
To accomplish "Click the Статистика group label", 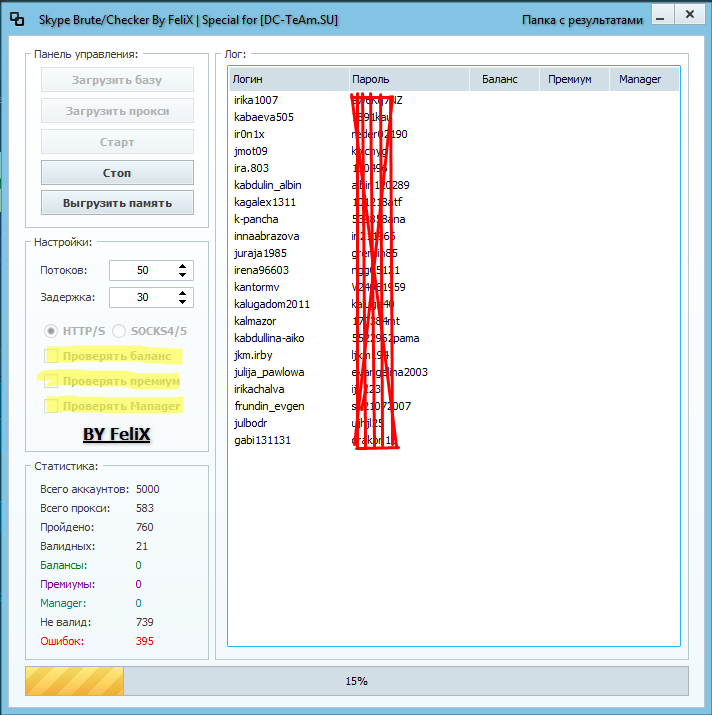I will [66, 466].
